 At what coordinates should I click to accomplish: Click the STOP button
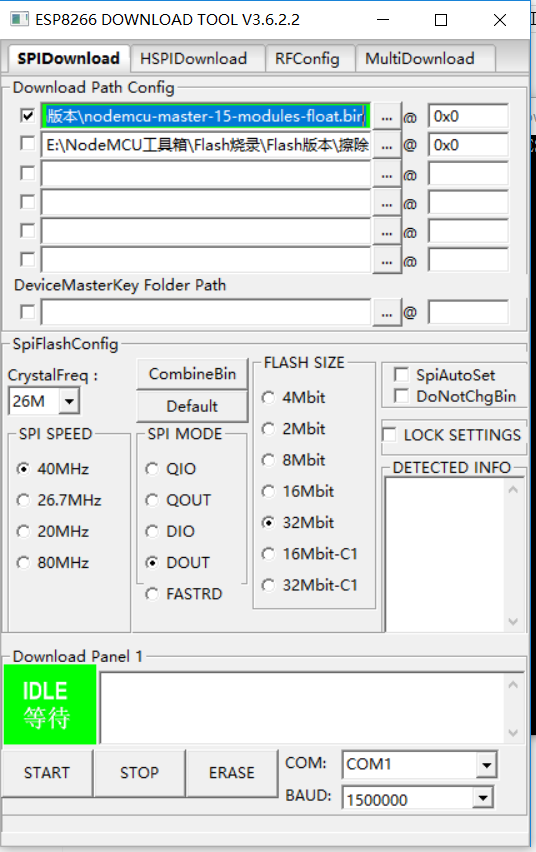[x=139, y=773]
